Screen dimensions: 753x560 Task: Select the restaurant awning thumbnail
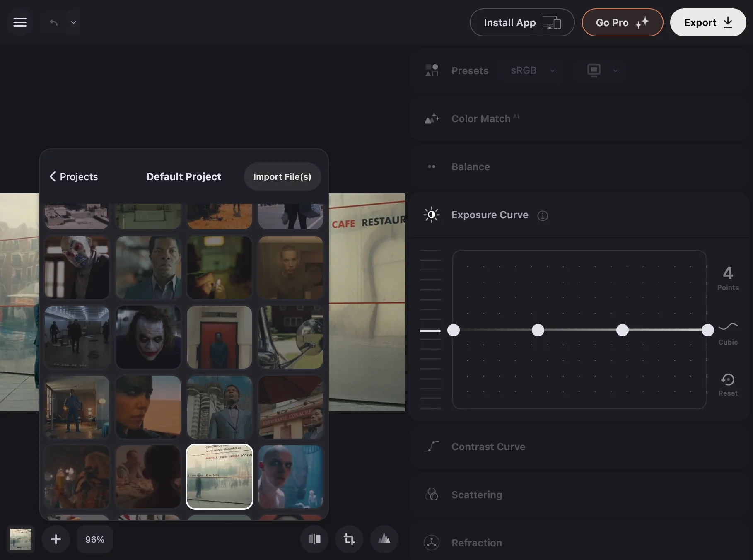[291, 407]
